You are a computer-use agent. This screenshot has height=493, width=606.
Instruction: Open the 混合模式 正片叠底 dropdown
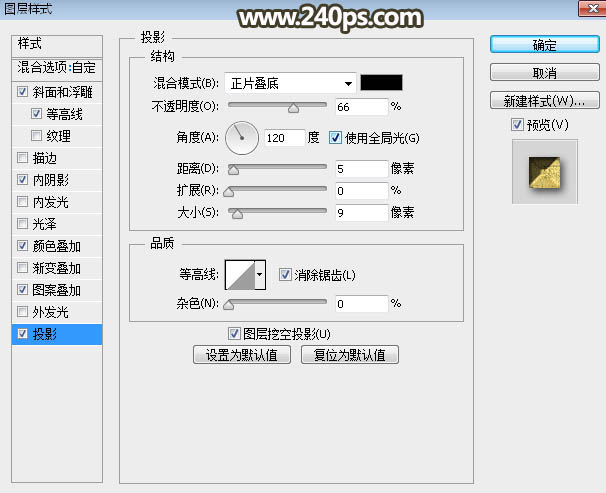click(x=290, y=83)
